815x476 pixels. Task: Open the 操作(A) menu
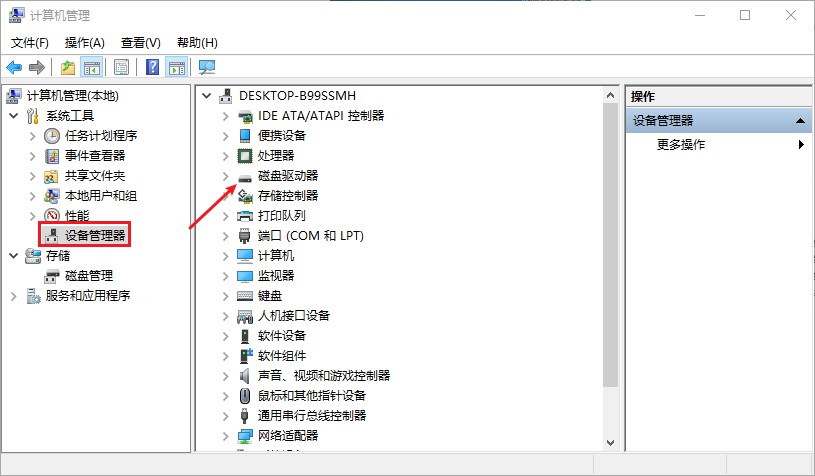coord(84,42)
